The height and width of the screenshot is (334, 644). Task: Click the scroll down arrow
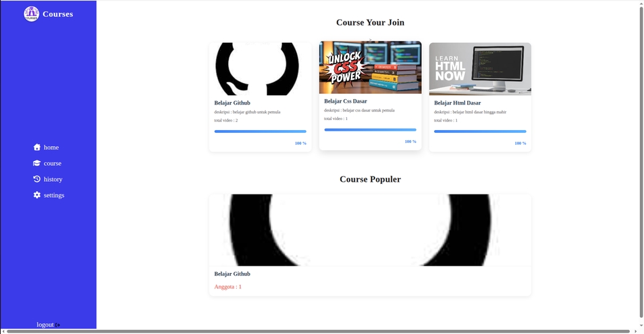[641, 325]
